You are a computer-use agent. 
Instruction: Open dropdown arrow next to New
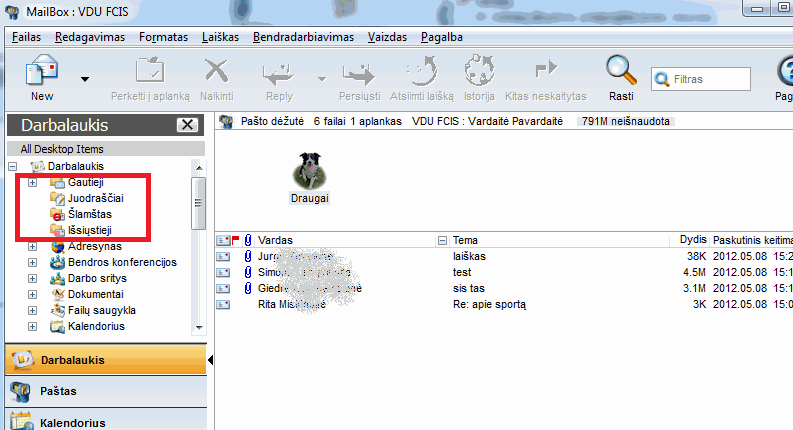pyautogui.click(x=85, y=78)
